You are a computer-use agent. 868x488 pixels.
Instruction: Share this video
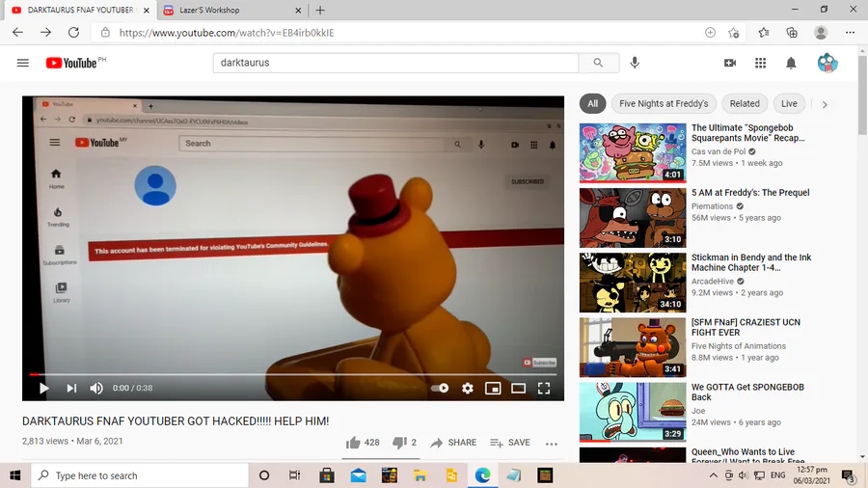(x=453, y=443)
